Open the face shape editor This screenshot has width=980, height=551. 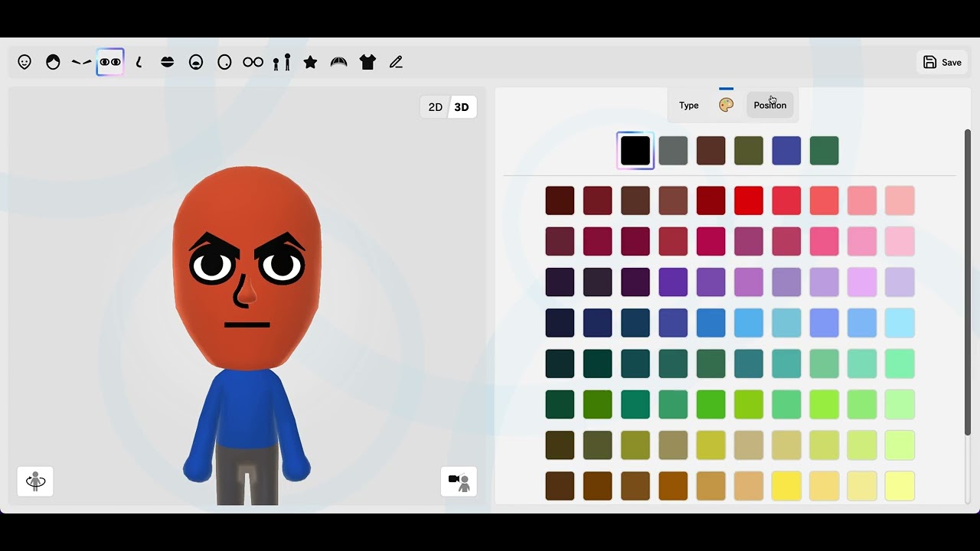pos(24,62)
